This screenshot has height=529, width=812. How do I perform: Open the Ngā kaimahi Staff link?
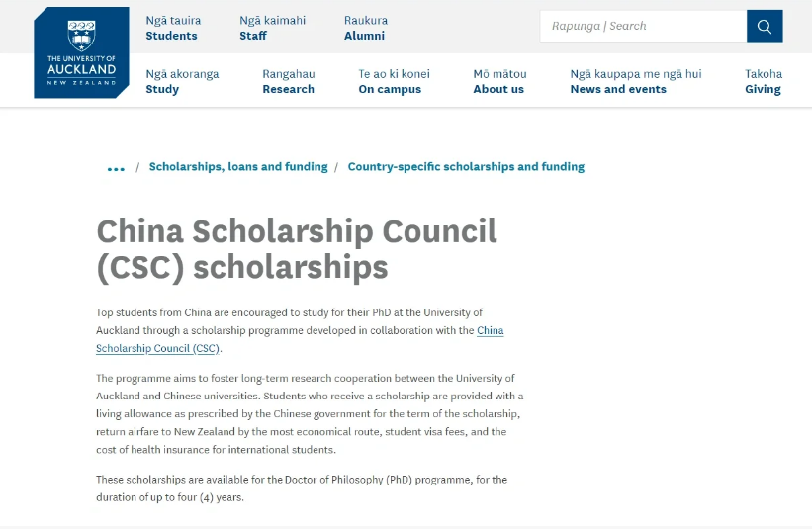point(272,28)
